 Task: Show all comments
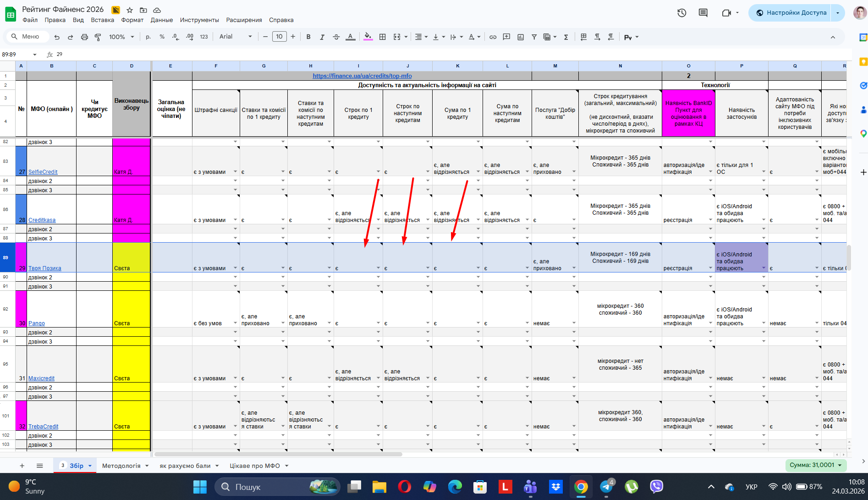click(703, 13)
